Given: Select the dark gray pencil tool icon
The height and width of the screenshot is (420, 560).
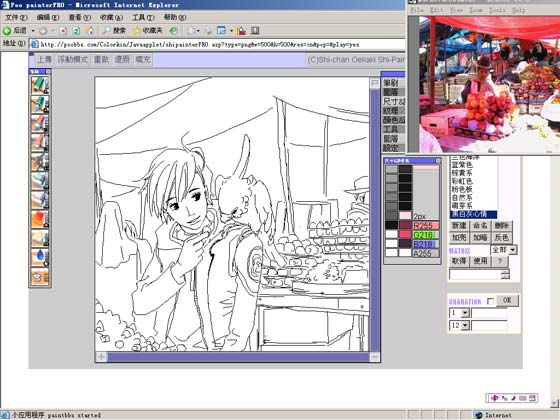Looking at the screenshot, I should (x=40, y=162).
